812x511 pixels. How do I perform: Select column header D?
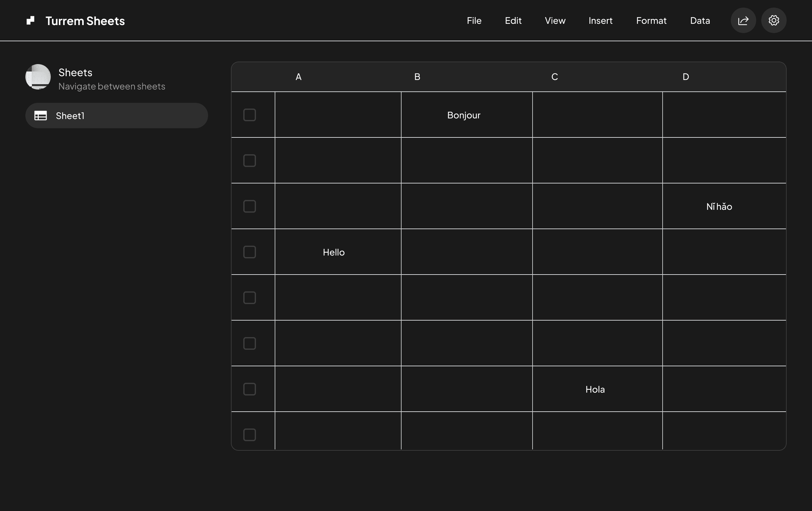click(x=685, y=76)
